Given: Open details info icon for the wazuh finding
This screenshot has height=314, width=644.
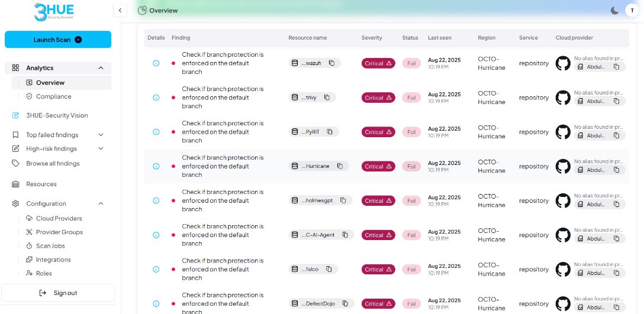Looking at the screenshot, I should 156,63.
